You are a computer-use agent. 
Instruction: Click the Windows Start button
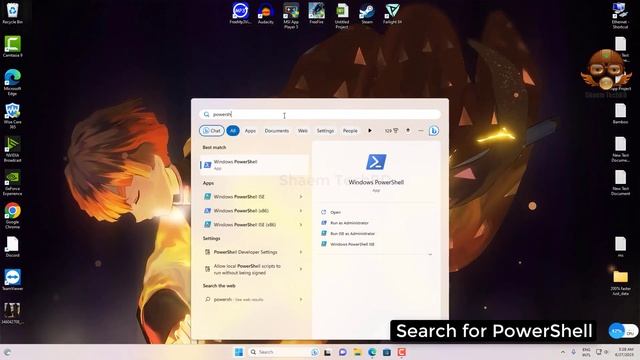point(239,352)
